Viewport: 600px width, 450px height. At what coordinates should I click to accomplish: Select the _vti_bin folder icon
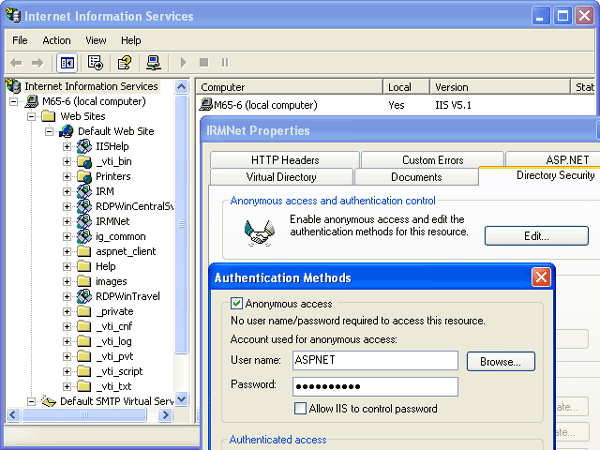(84, 161)
